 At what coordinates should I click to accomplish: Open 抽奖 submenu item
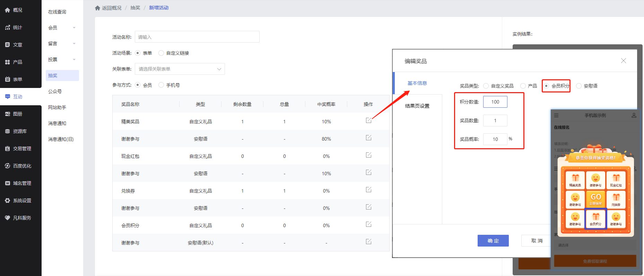coord(62,75)
